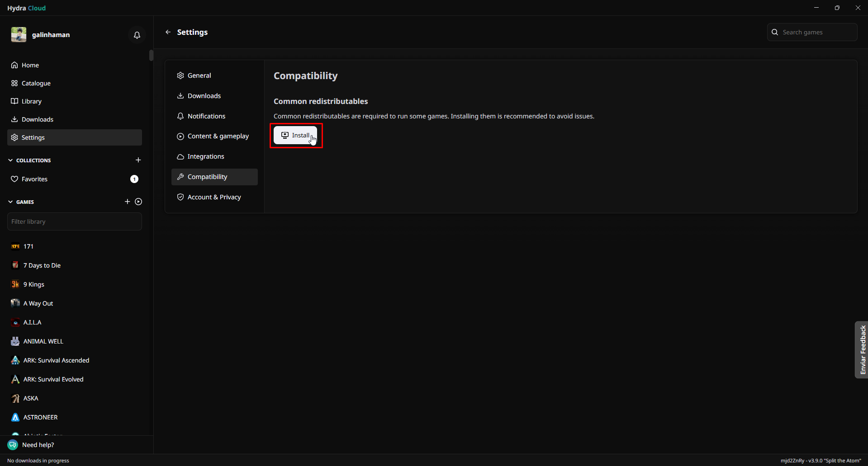This screenshot has height=466, width=868.
Task: Open the Enviar Feedback side button
Action: coord(862,349)
